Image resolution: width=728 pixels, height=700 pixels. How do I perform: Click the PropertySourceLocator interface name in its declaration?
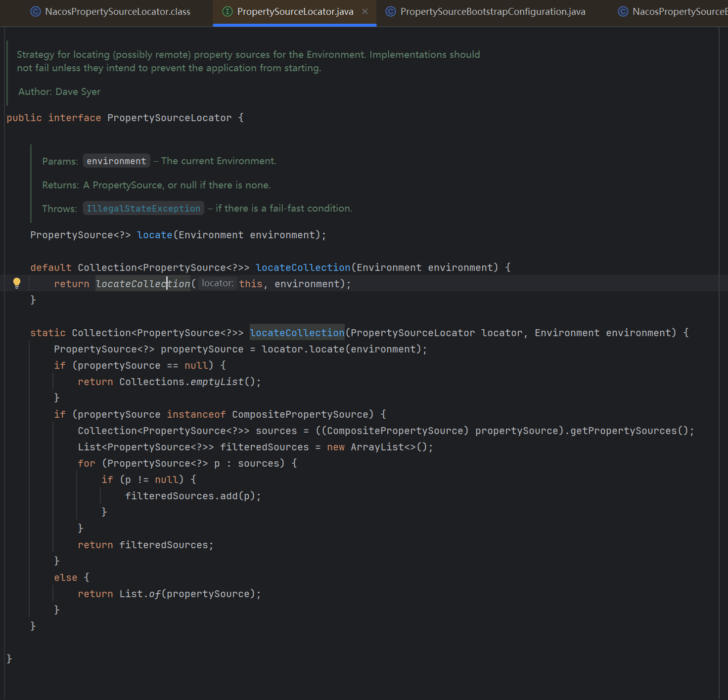[169, 118]
